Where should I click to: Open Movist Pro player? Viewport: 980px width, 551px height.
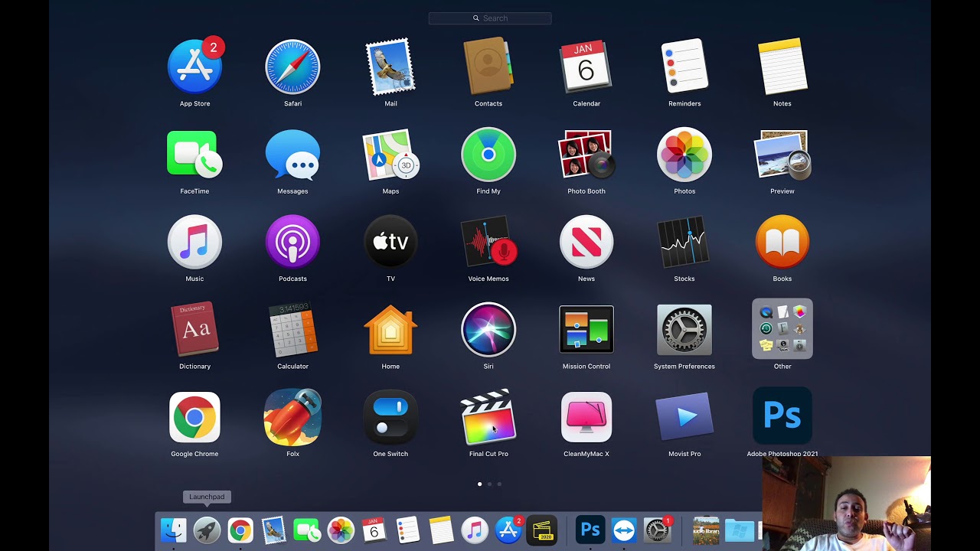[684, 418]
